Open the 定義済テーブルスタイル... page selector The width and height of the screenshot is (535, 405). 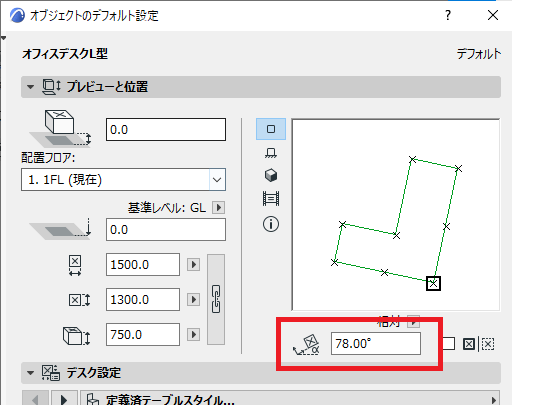click(x=290, y=399)
